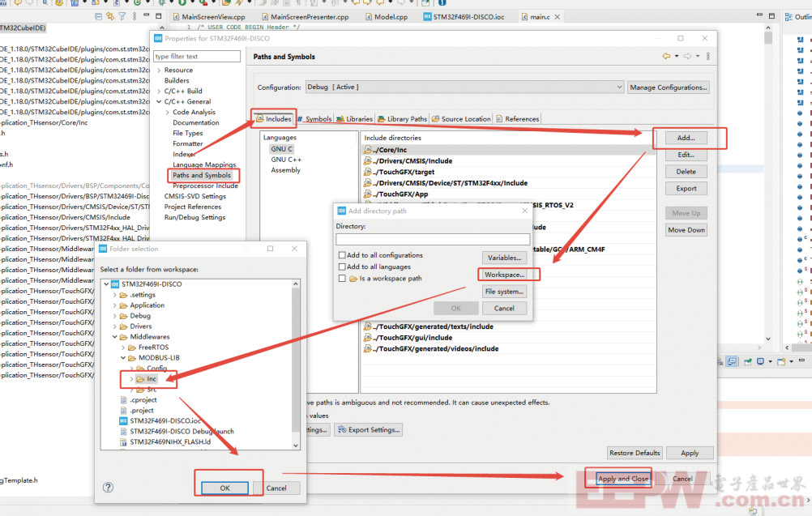
Task: Check Is a workspace path checkbox
Action: (342, 279)
